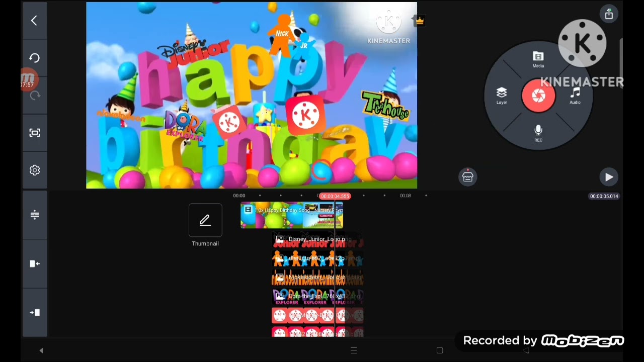
Task: Click the 00:00 mark on ruler
Action: pyautogui.click(x=239, y=196)
